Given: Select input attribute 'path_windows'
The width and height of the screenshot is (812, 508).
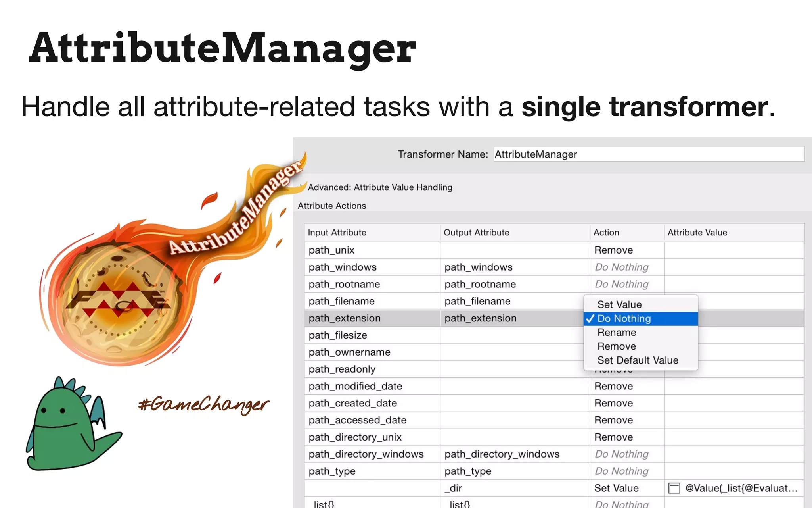Looking at the screenshot, I should (372, 267).
